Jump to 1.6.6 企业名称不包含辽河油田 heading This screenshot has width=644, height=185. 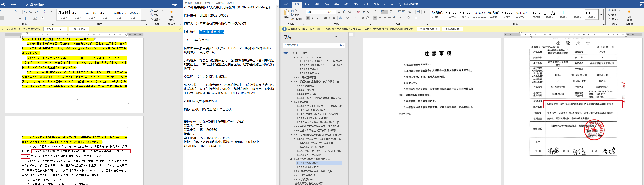[315, 131]
